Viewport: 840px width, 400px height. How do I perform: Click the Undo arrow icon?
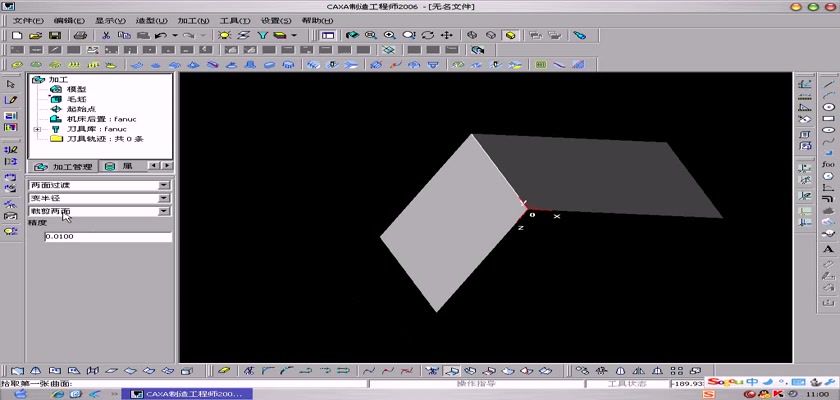160,35
